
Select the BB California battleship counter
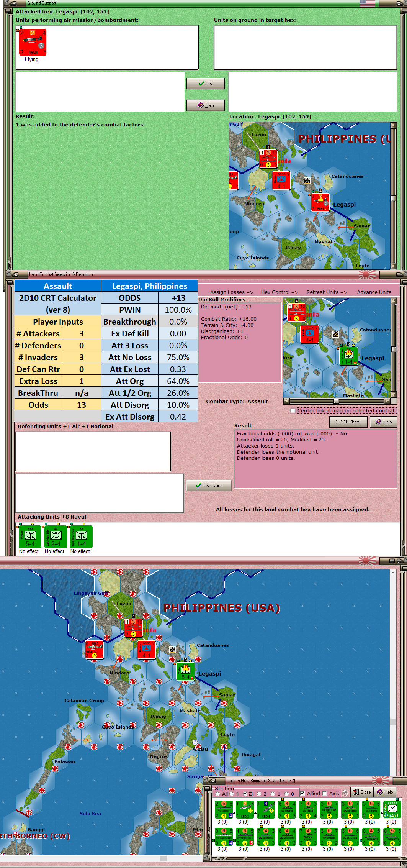tap(266, 837)
